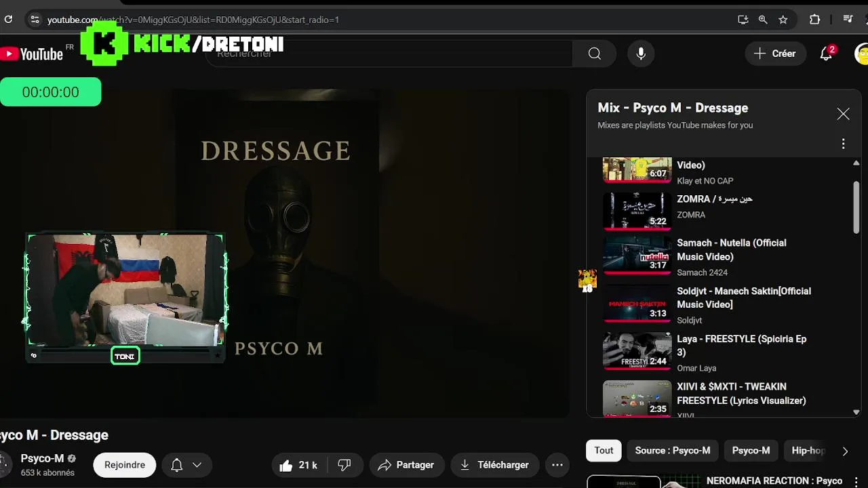Click the Psyco M - Dressage video title
Screen dimensions: 868x488
pos(54,435)
